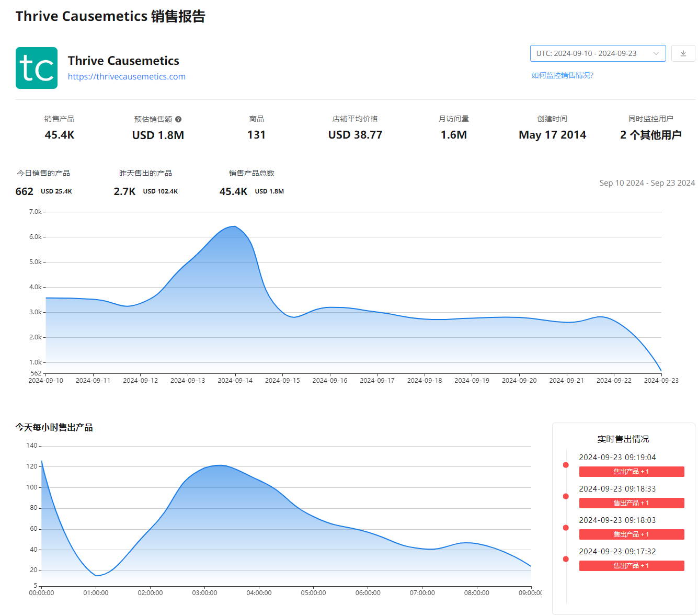Click the red timeline dot for 09:17:32
This screenshot has height=616, width=698.
566,559
